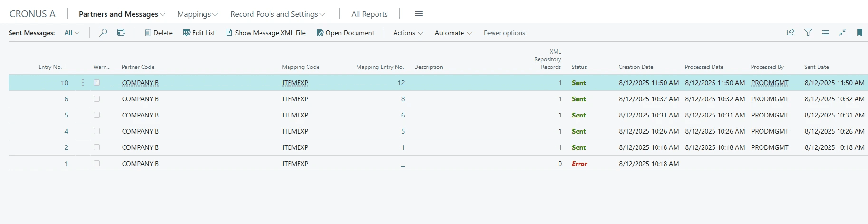Viewport: 868px width, 224px height.
Task: Click the Error status of entry 1
Action: click(579, 164)
